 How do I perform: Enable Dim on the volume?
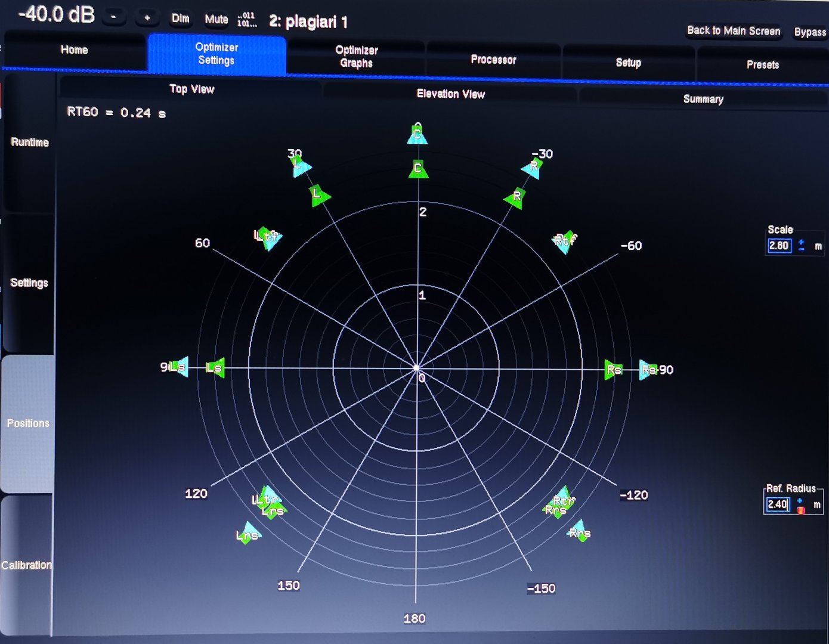click(x=180, y=18)
